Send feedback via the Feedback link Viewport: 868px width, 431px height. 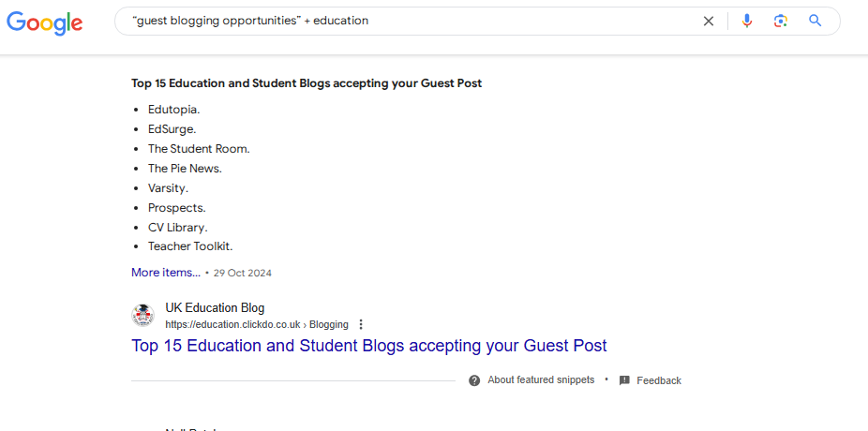[659, 380]
